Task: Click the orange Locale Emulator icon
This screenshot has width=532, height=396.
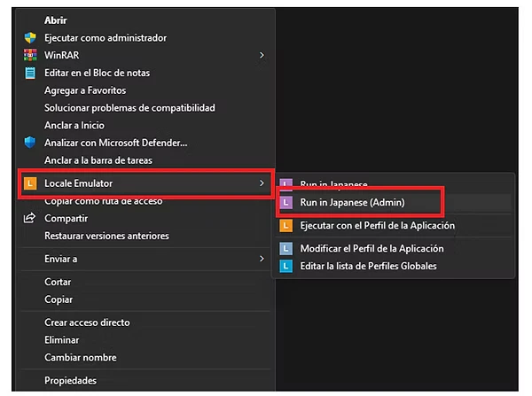Action: coord(29,183)
